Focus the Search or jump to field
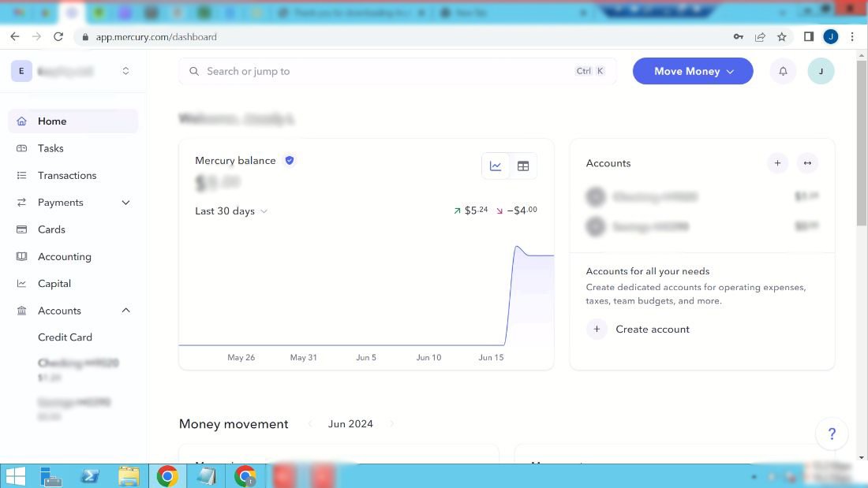 pyautogui.click(x=398, y=72)
